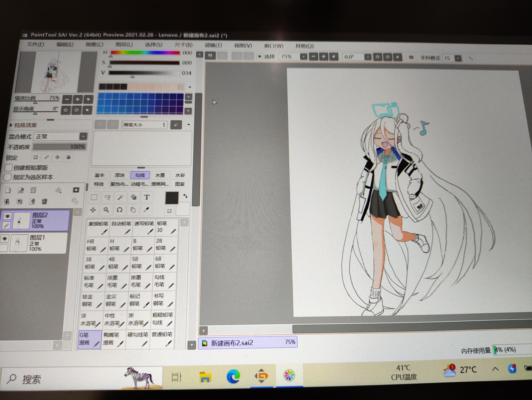
Task: Switch to the 水彩 brush tab
Action: 180,175
